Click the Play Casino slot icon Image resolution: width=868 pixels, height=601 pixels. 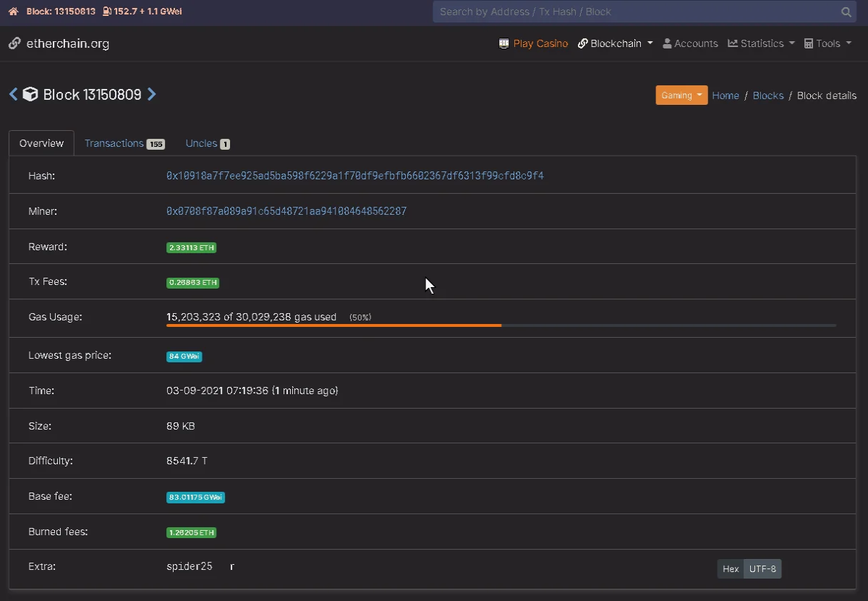point(504,43)
